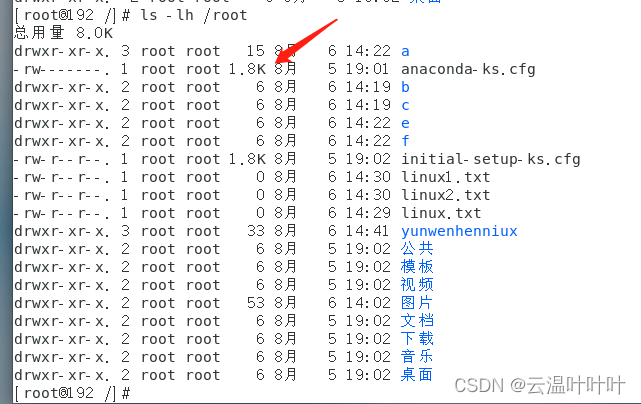Click the 文档 directory name
Viewport: 641px width, 404px height.
[417, 321]
